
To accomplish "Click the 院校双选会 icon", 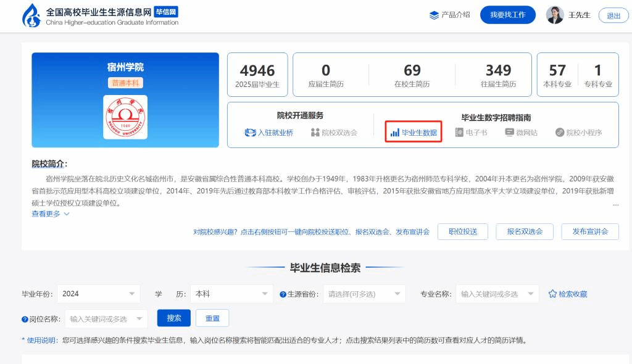I will coord(315,132).
